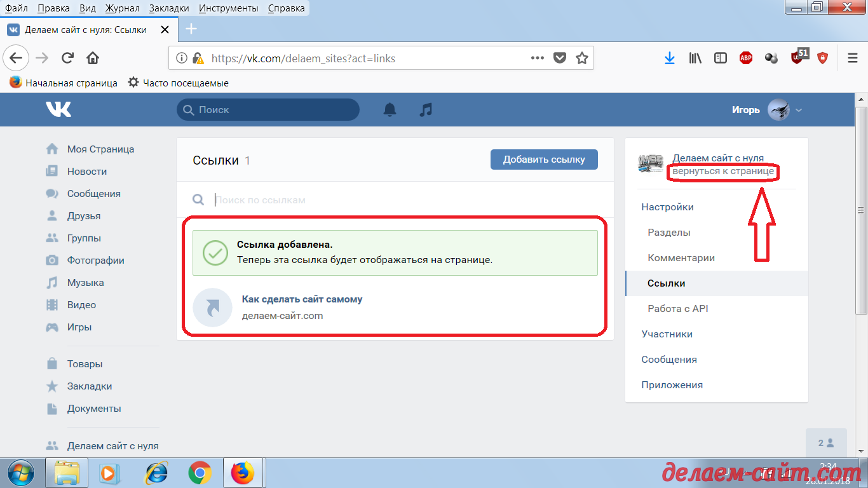Image resolution: width=868 pixels, height=488 pixels.
Task: Click the Adblock Plus ABP icon
Action: [x=746, y=58]
